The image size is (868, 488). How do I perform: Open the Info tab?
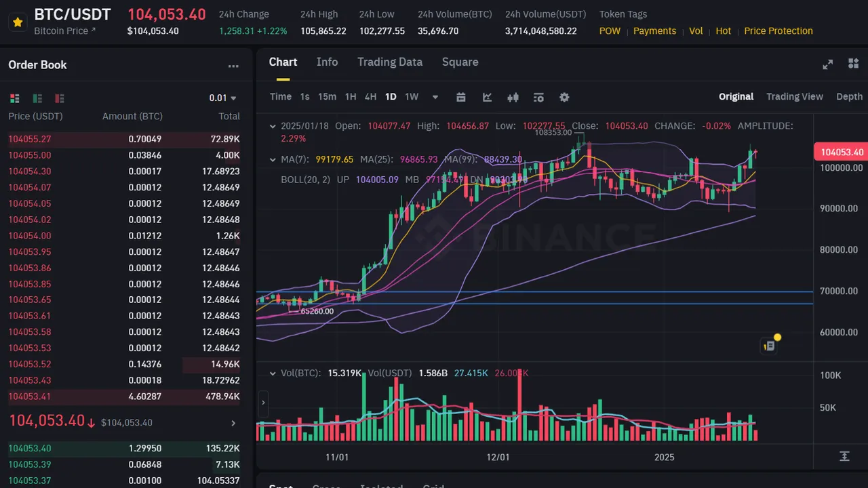pos(327,62)
